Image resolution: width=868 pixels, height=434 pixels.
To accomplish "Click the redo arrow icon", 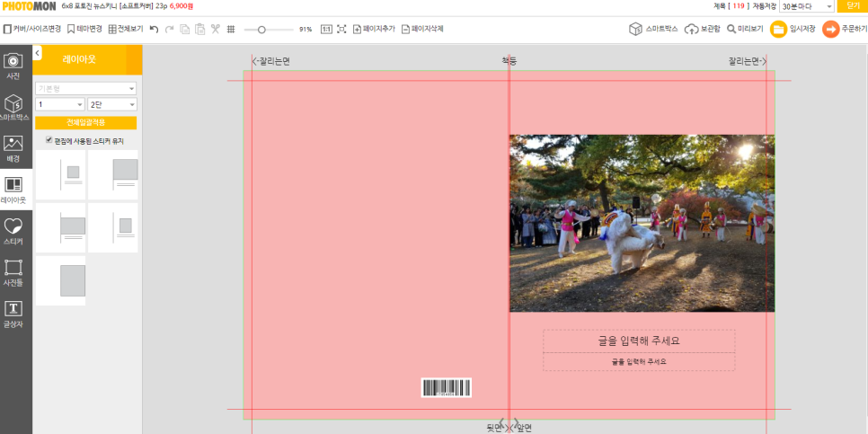I will [x=170, y=29].
